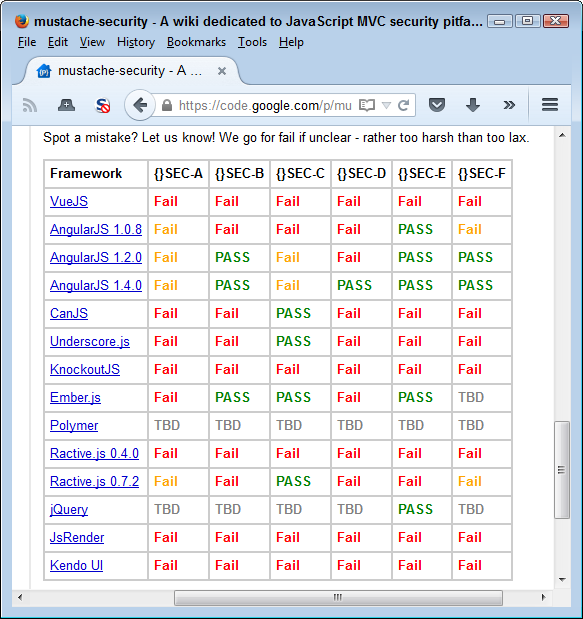Open the Kendo UI link
Screen dimensions: 583x619
coord(76,566)
